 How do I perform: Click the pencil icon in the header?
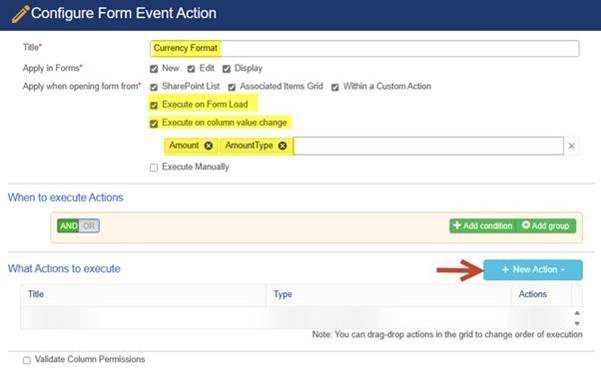20,14
